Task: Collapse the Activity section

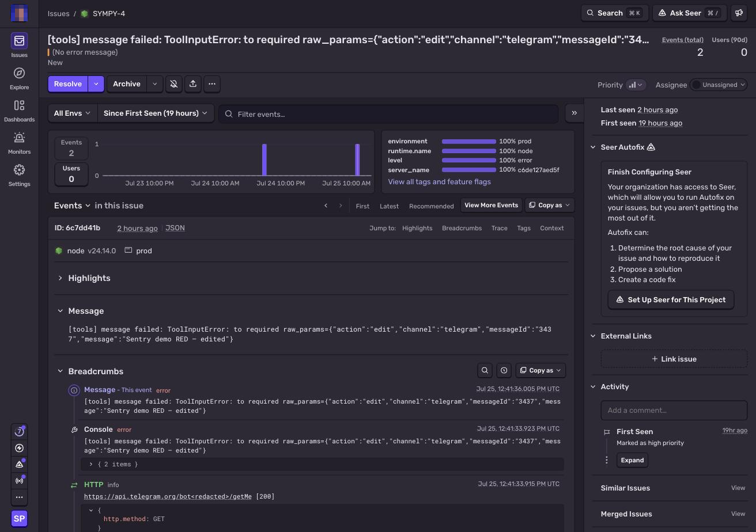Action: 593,387
